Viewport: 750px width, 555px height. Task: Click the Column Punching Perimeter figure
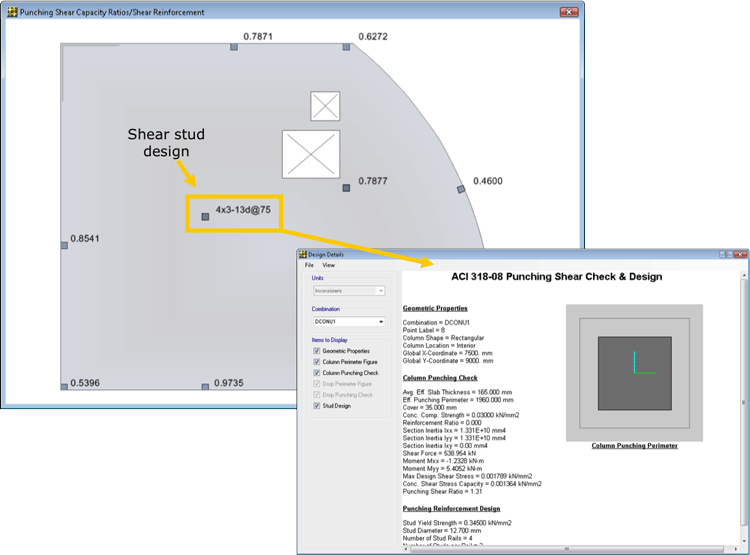634,373
